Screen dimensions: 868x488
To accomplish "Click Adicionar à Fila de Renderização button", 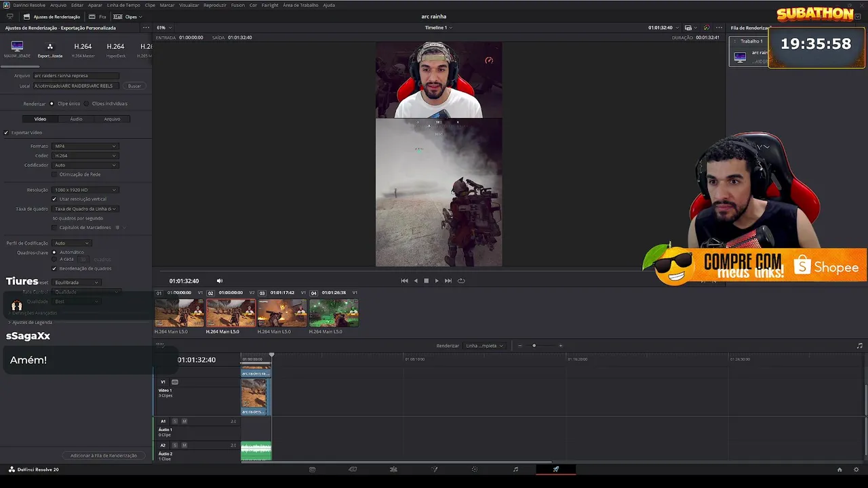I will (104, 455).
